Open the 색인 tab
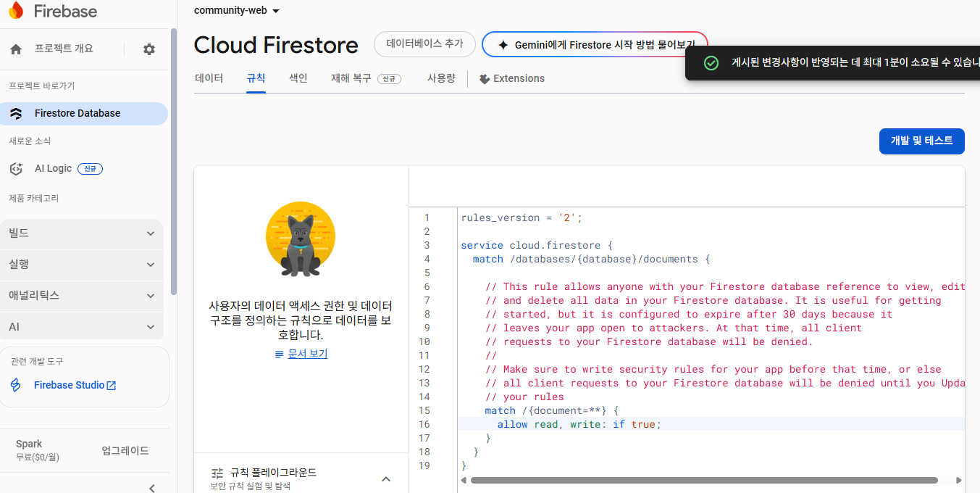This screenshot has width=980, height=493. tap(298, 78)
